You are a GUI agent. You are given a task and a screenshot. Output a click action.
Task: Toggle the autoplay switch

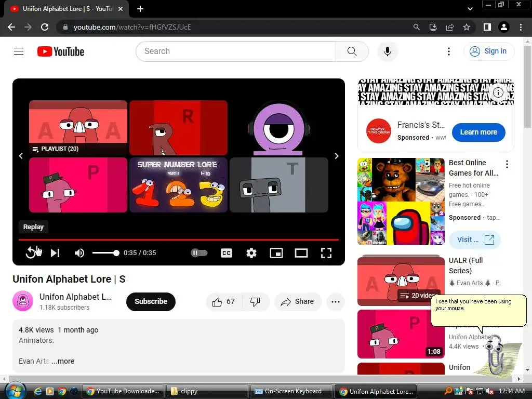(199, 253)
